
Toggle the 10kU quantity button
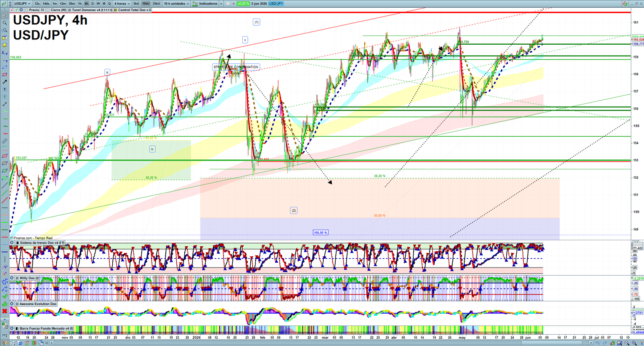146,4
